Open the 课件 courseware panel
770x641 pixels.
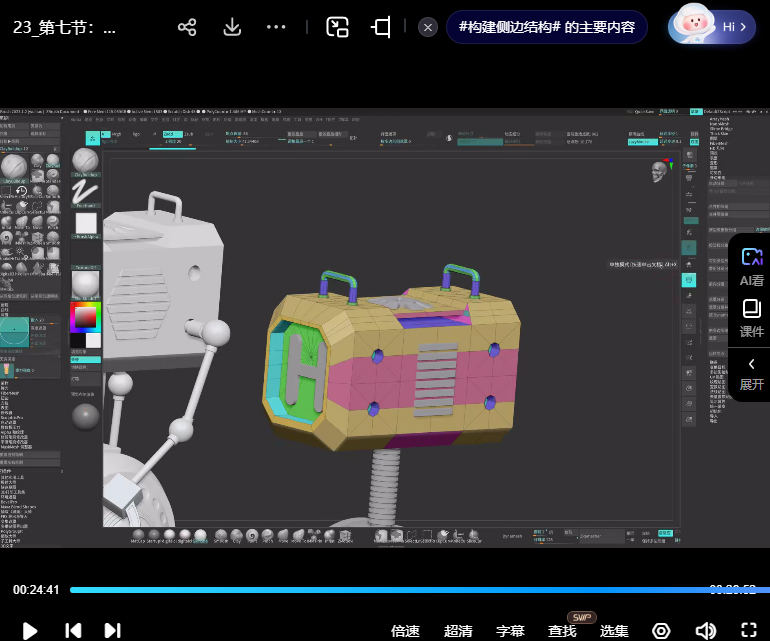[751, 318]
